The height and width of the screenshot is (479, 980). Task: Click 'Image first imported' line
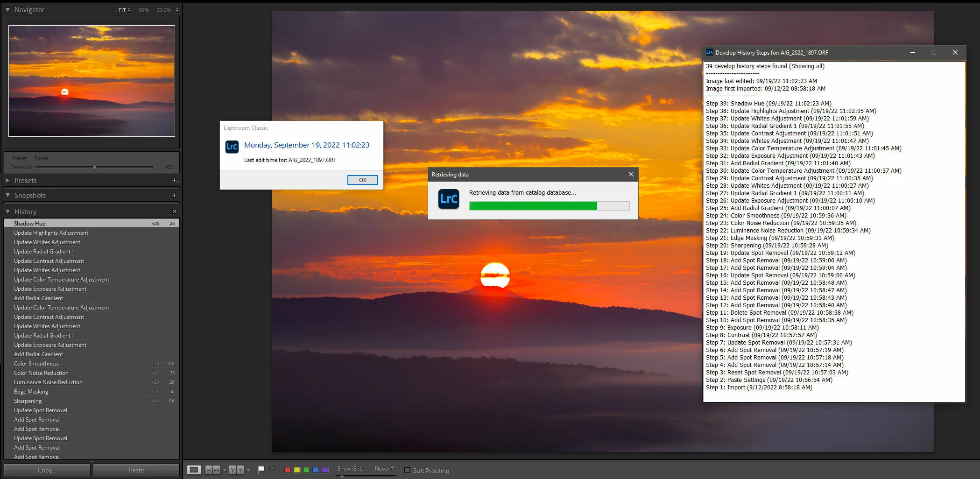(766, 88)
